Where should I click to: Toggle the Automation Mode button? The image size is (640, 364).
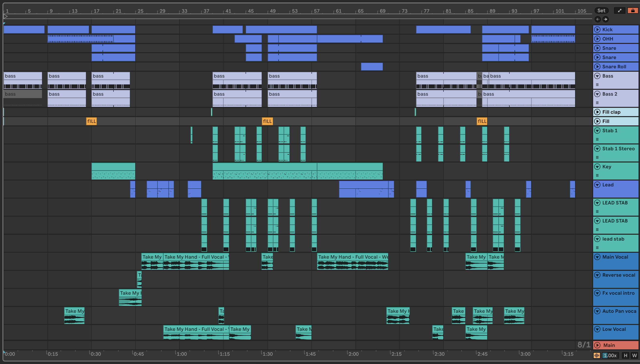(619, 10)
